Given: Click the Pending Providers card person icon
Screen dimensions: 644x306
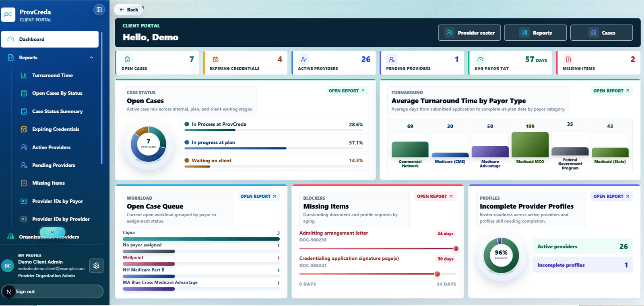Looking at the screenshot, I should point(392,59).
